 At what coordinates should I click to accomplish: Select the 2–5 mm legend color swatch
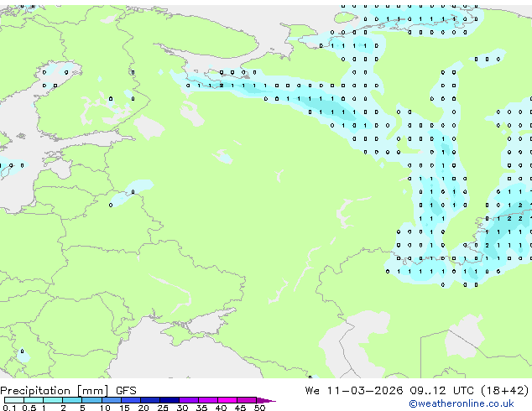pos(72,400)
